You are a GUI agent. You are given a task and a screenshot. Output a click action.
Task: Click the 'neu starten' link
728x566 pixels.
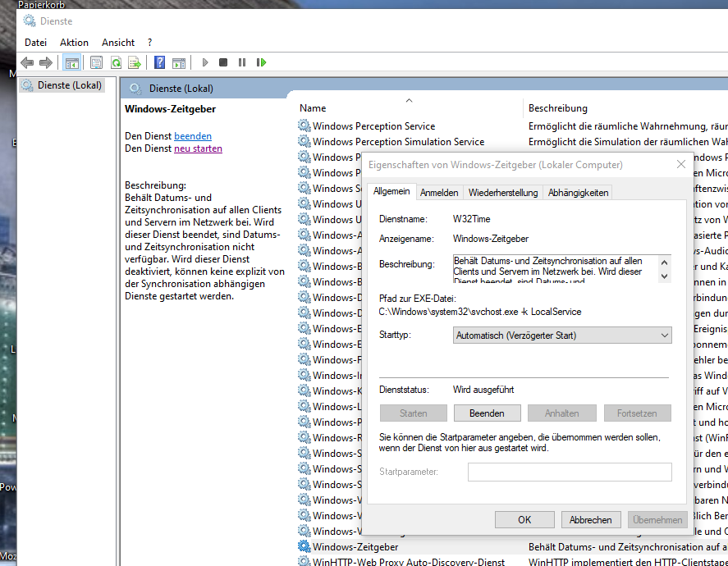(198, 148)
